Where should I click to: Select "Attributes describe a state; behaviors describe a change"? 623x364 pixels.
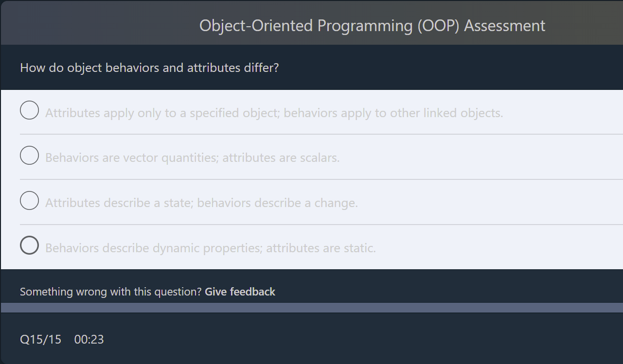(201, 203)
